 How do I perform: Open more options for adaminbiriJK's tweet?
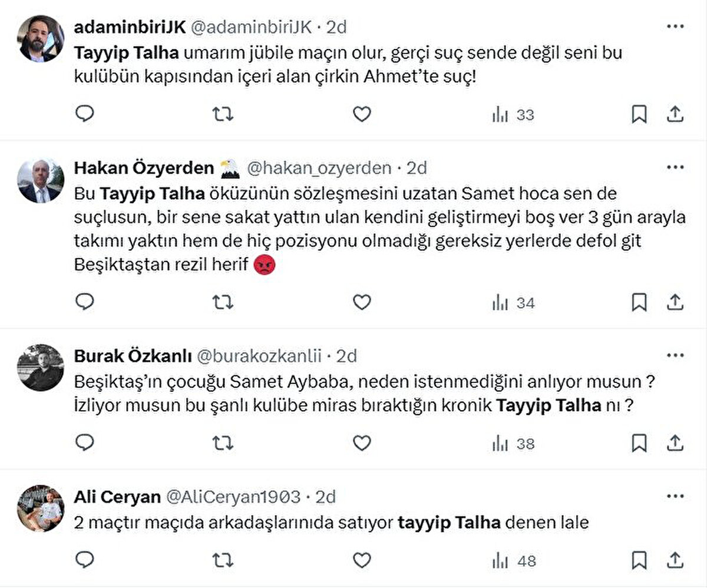675,27
